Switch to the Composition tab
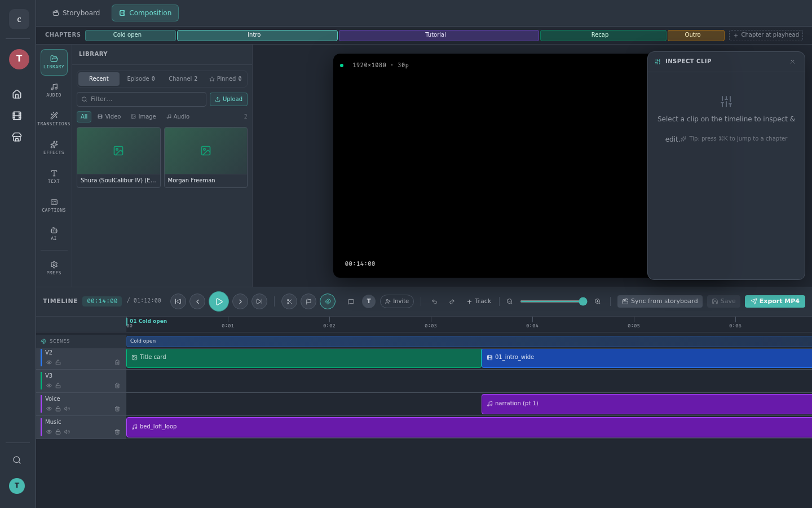This screenshot has height=508, width=812. 145,13
